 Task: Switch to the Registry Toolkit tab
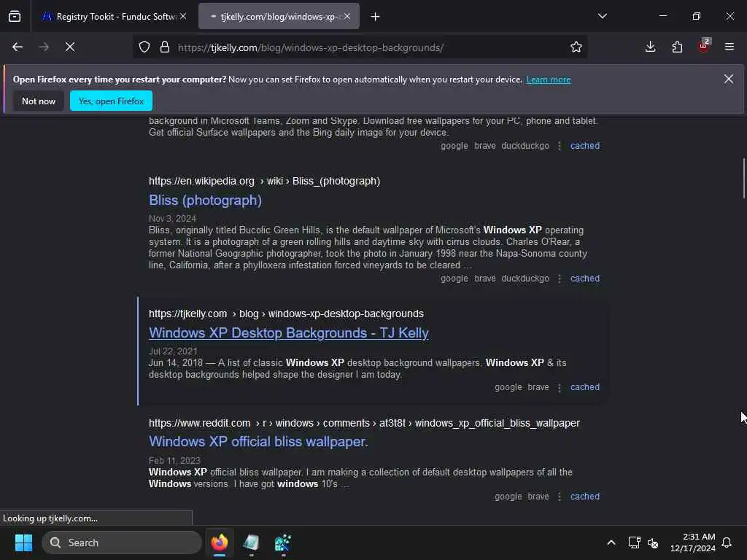[115, 16]
